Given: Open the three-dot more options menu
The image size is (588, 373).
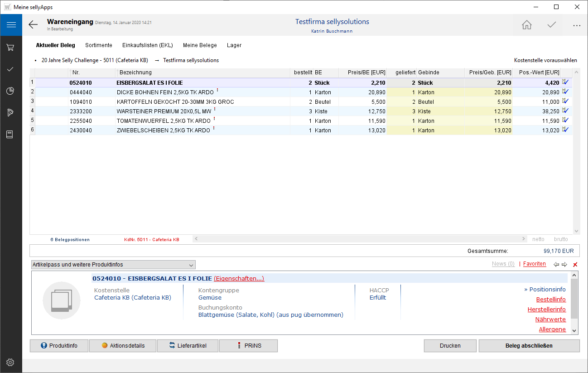Looking at the screenshot, I should (x=576, y=25).
